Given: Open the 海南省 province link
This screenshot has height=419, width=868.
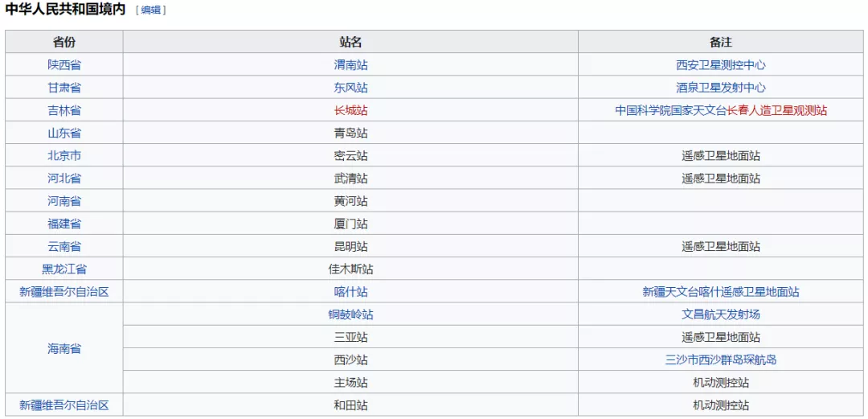Looking at the screenshot, I should [x=64, y=349].
